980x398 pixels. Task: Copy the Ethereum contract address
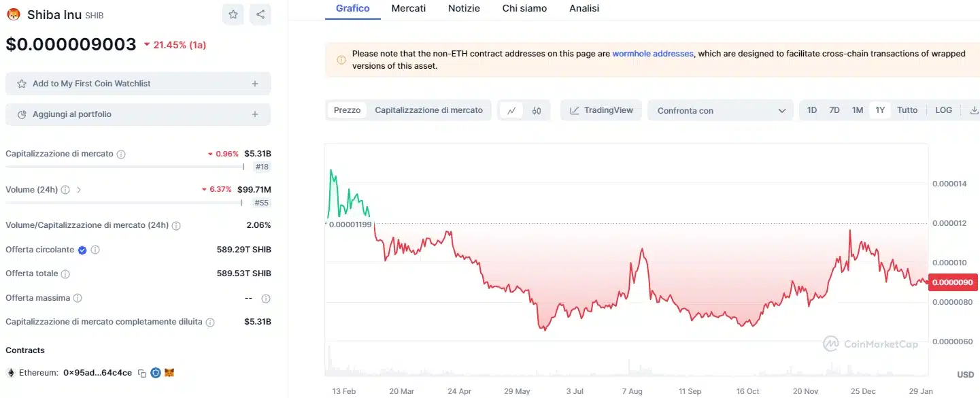142,373
